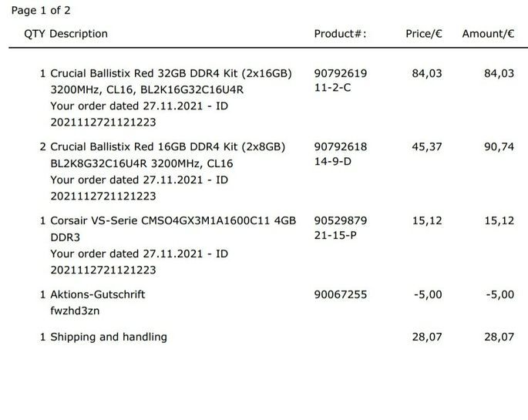Viewport: 528px width, 420px height.
Task: Click the QTY column header
Action: [x=35, y=34]
